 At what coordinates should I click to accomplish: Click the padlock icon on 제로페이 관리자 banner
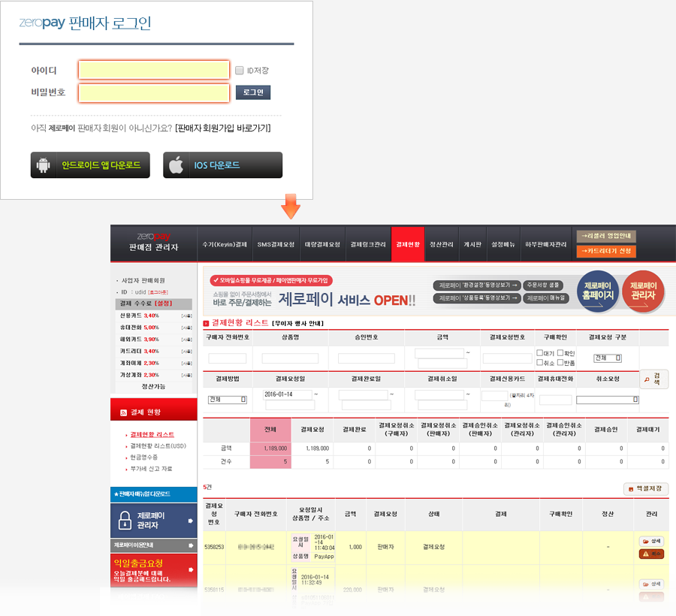[x=125, y=521]
